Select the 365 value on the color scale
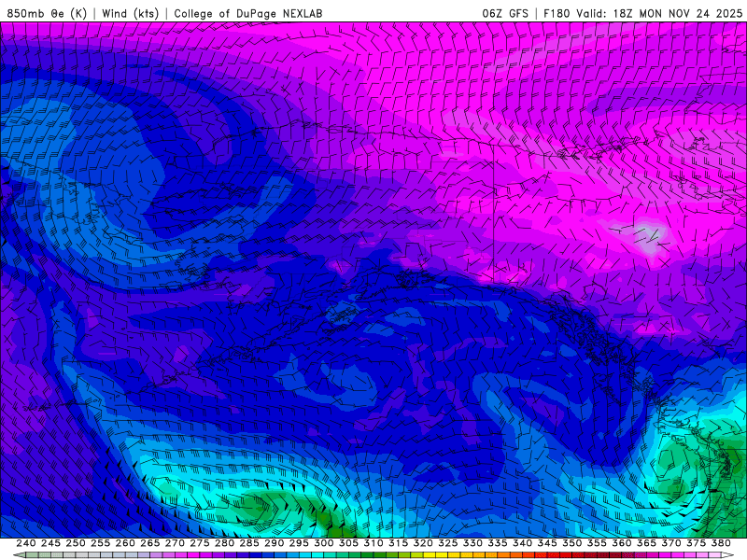Image resolution: width=747 pixels, height=560 pixels. click(x=646, y=543)
